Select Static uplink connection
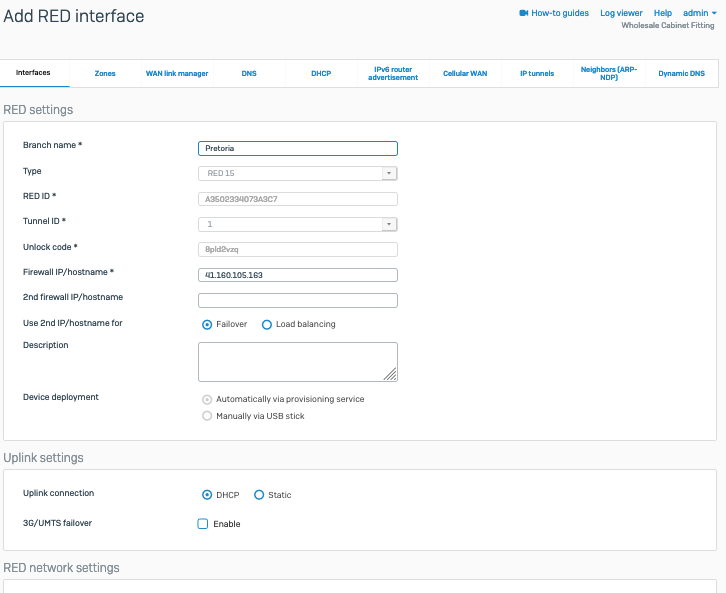 tap(259, 495)
